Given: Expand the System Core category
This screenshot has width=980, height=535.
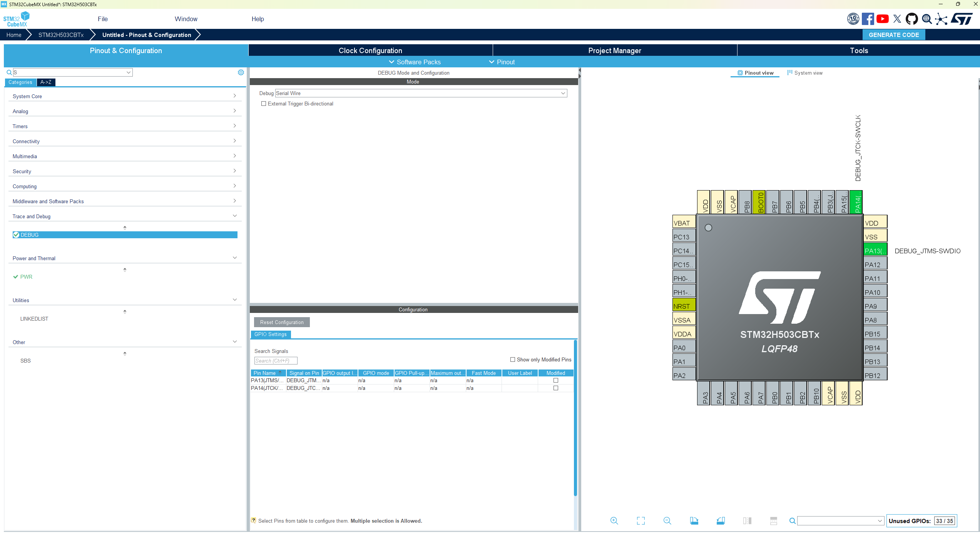Looking at the screenshot, I should click(x=234, y=95).
